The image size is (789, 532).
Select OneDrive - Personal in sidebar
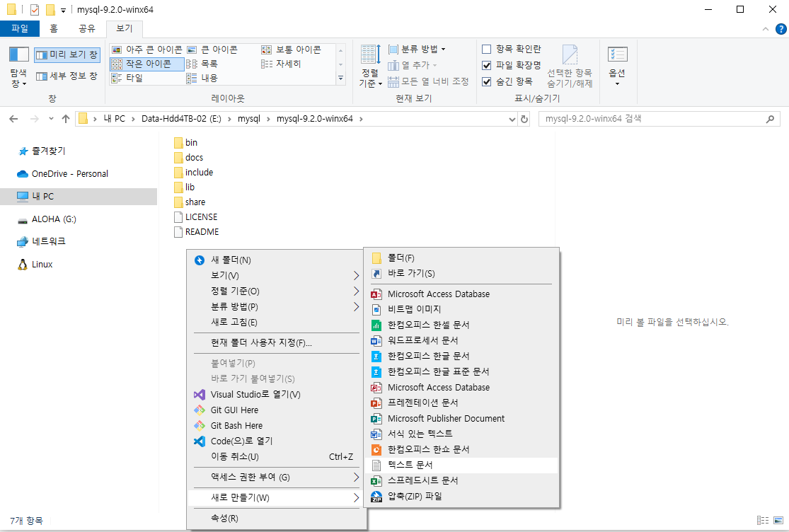click(69, 174)
